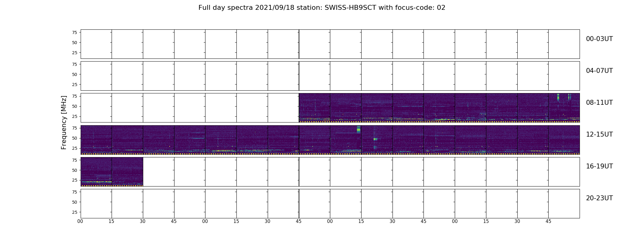Select the '00-03UT' row label
Screen dimensions: 644x245
[x=599, y=39]
